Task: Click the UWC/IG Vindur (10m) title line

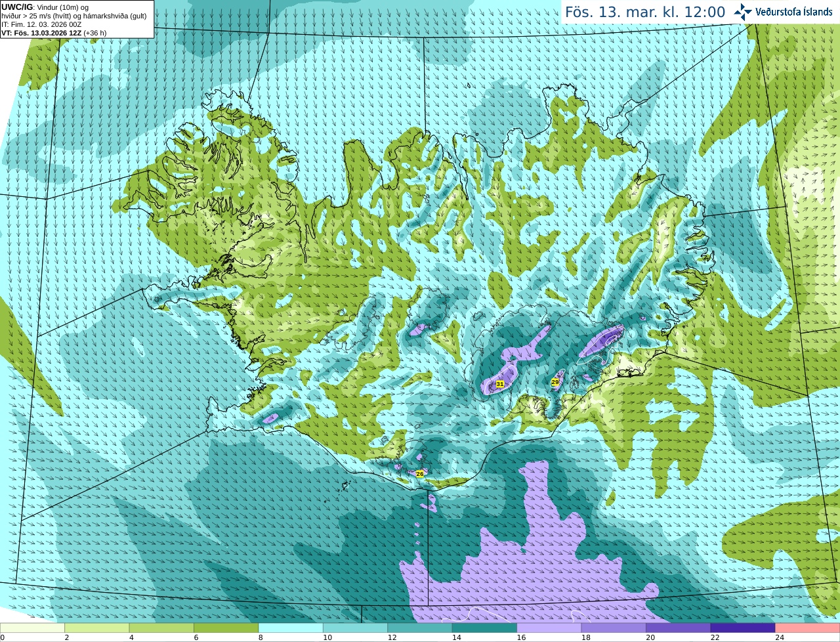Action: pyautogui.click(x=45, y=7)
